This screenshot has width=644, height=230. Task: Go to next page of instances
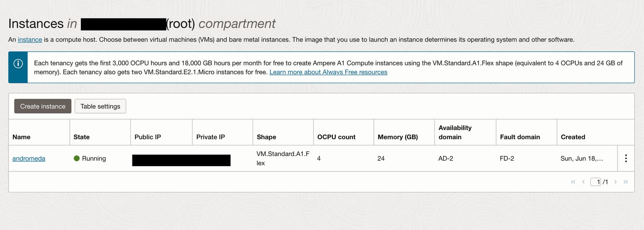(615, 182)
